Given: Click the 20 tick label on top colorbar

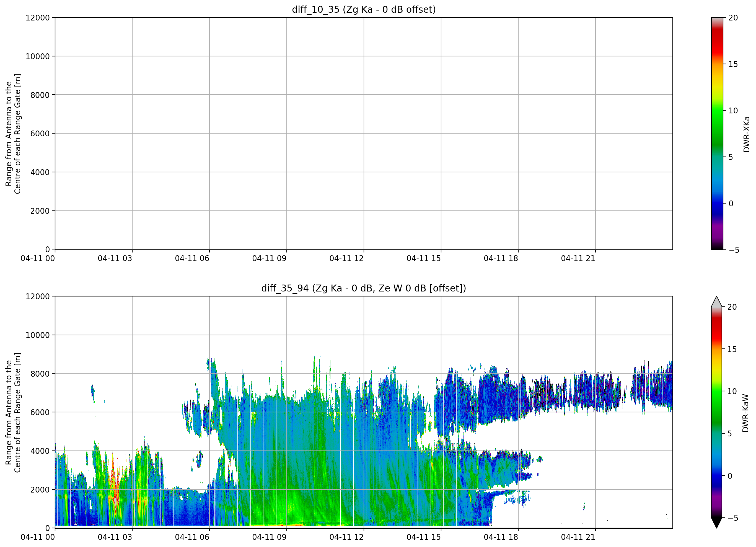Looking at the screenshot, I should point(733,18).
